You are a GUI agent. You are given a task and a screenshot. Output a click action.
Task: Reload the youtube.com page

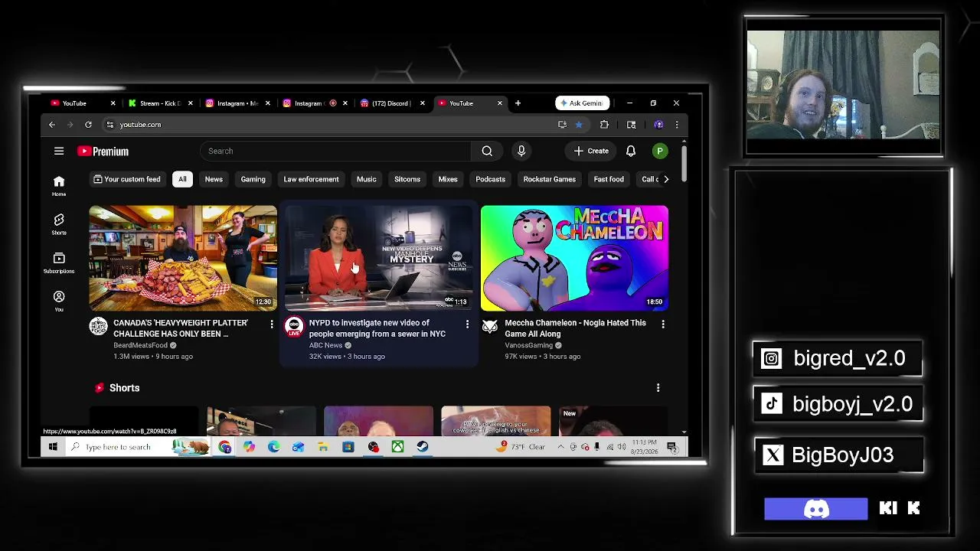[88, 124]
